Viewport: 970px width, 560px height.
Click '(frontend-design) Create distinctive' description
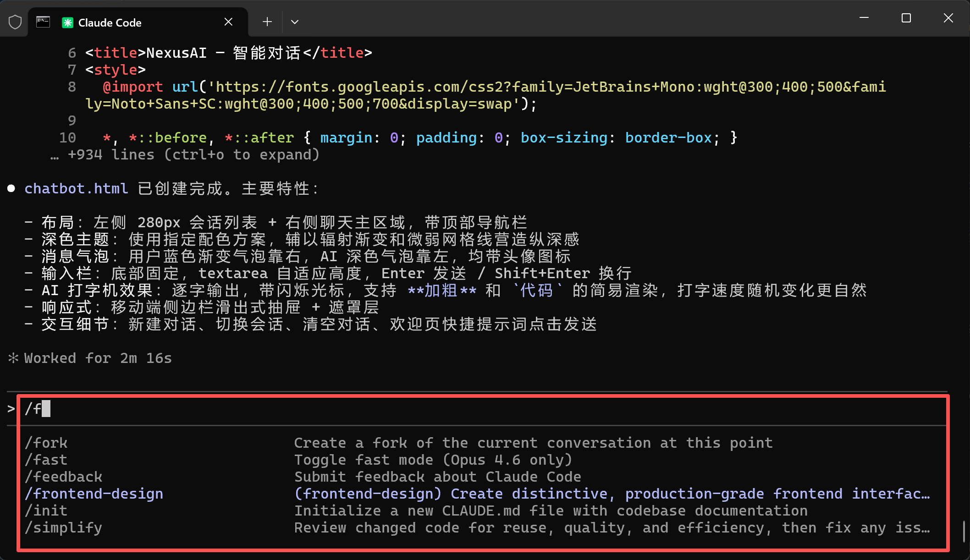point(612,494)
